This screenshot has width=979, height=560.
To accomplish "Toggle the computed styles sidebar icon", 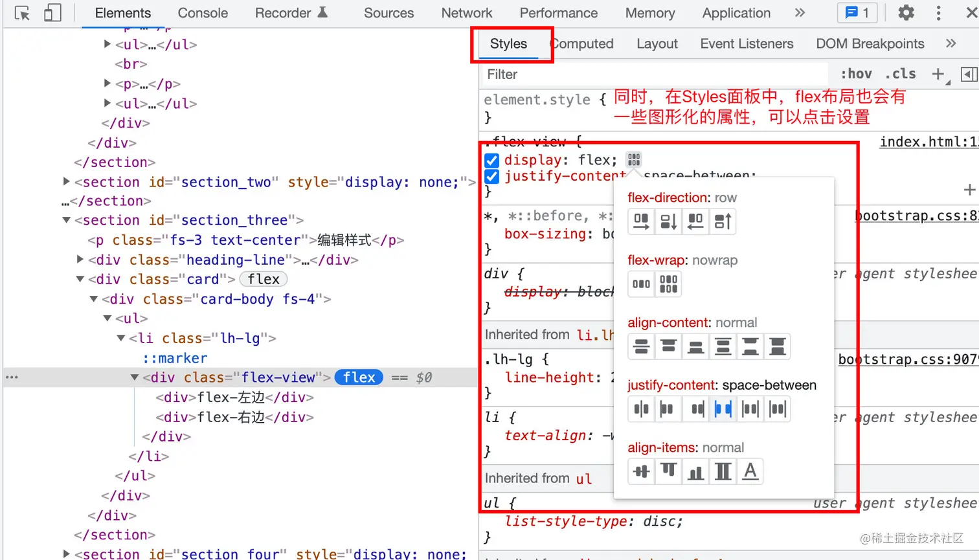I will click(969, 74).
